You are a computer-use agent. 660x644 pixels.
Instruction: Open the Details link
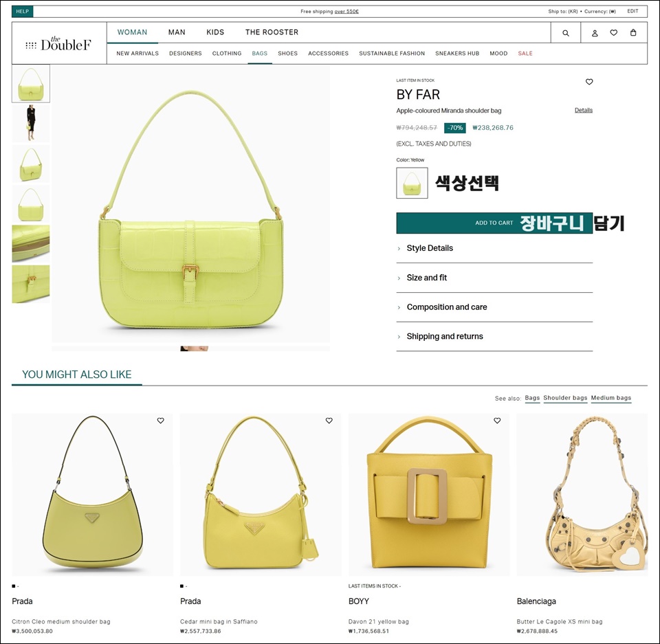coord(584,110)
